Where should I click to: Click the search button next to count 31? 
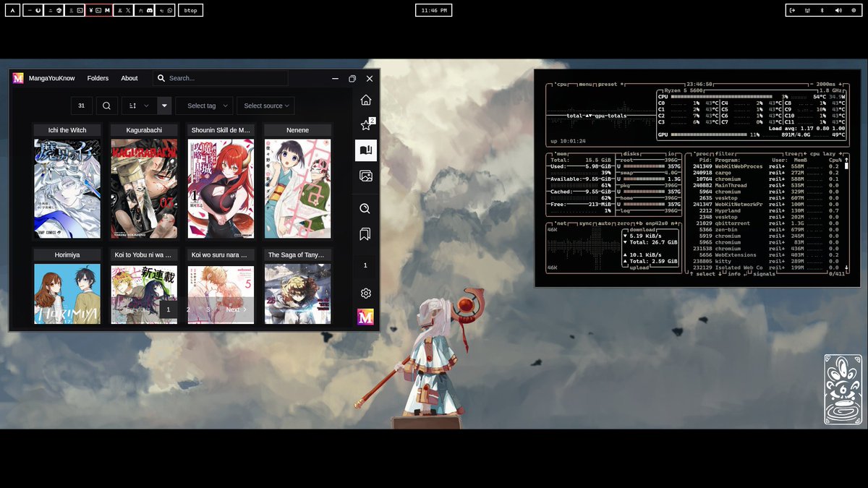106,106
